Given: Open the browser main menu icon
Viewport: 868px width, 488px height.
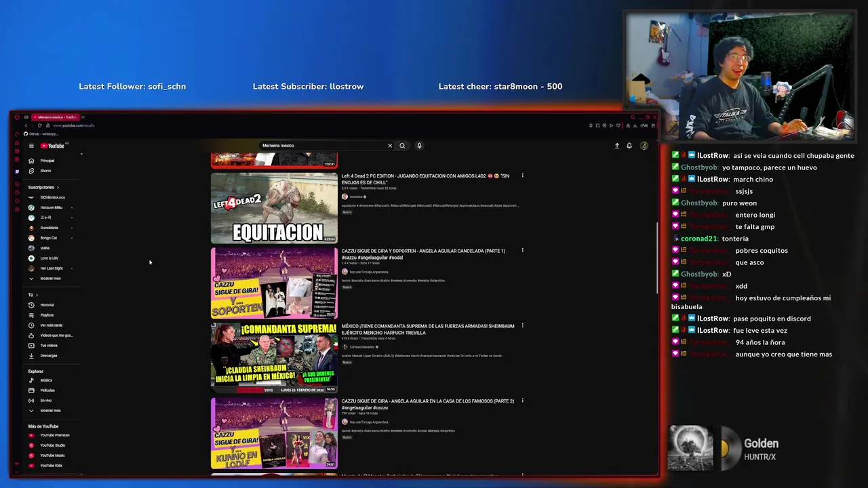Looking at the screenshot, I should pyautogui.click(x=653, y=125).
